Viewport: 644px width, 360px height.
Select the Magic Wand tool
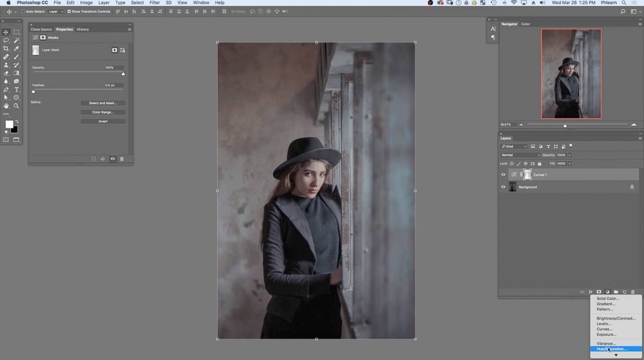coord(17,40)
